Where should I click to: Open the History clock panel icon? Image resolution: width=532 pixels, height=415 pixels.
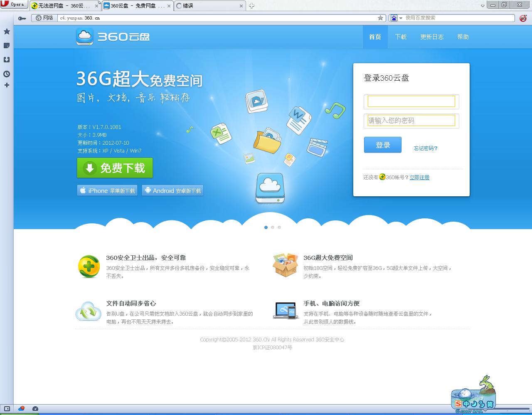click(7, 74)
